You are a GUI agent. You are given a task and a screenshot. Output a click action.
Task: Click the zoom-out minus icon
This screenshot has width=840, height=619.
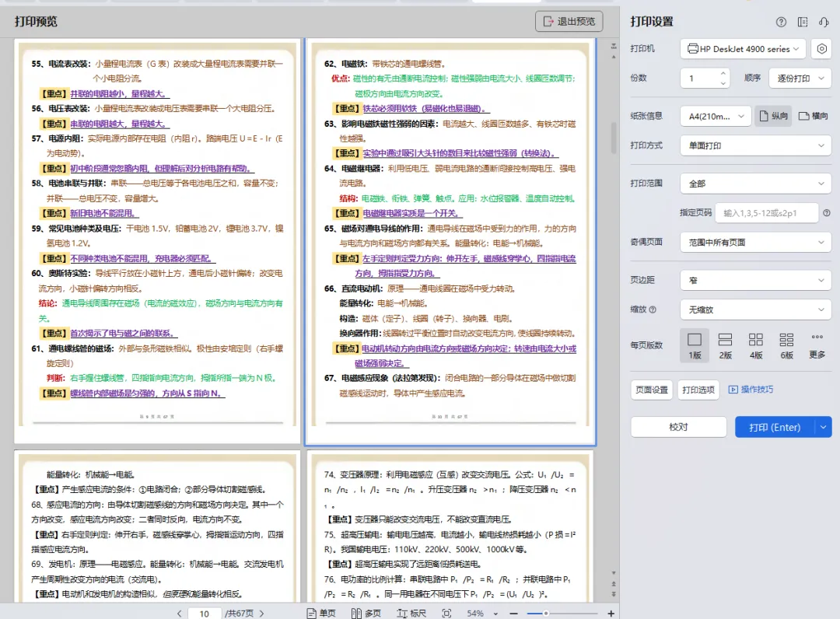click(513, 612)
